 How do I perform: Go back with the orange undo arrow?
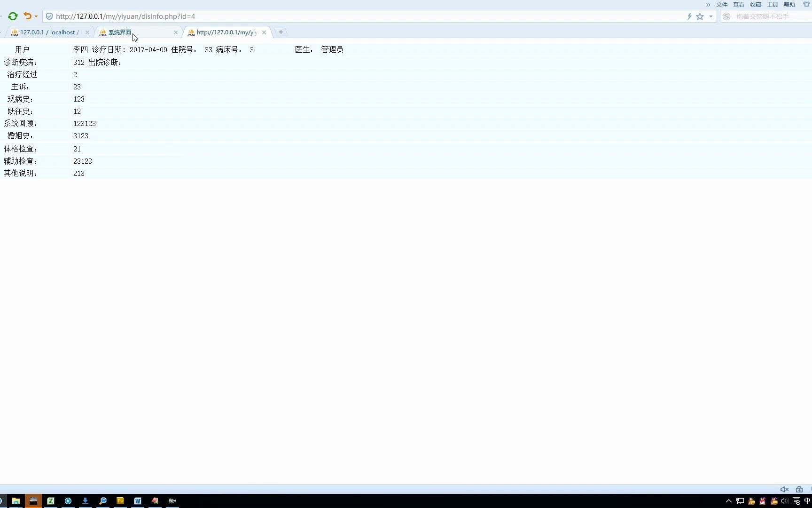pos(27,16)
